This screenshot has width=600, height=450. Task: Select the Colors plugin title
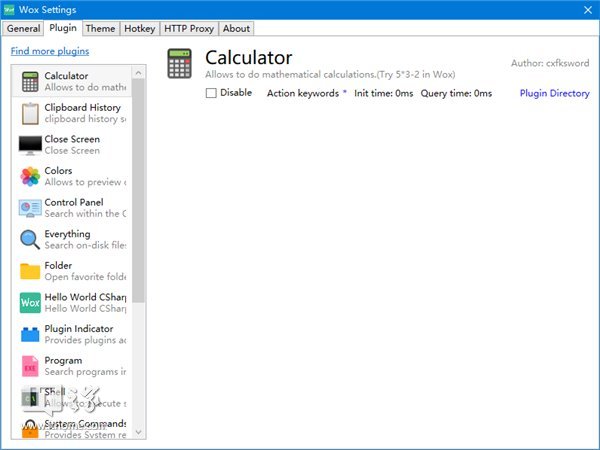point(58,171)
